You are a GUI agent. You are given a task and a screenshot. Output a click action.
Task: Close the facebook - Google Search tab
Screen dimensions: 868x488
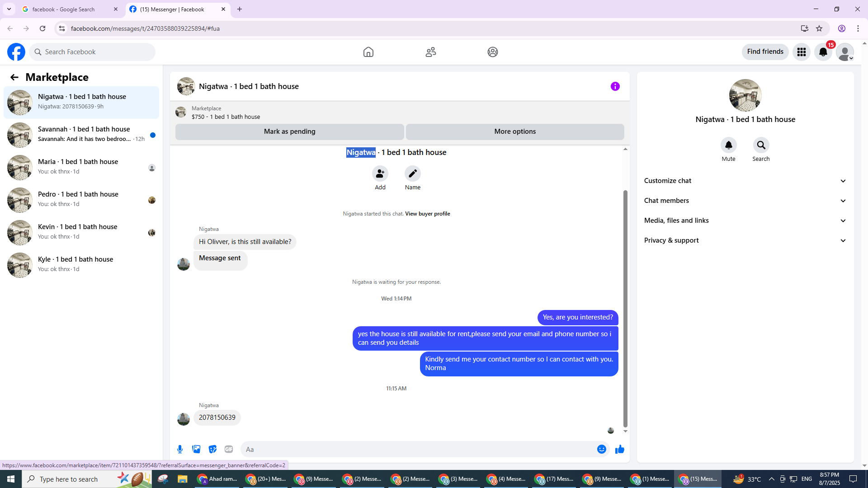coord(116,9)
